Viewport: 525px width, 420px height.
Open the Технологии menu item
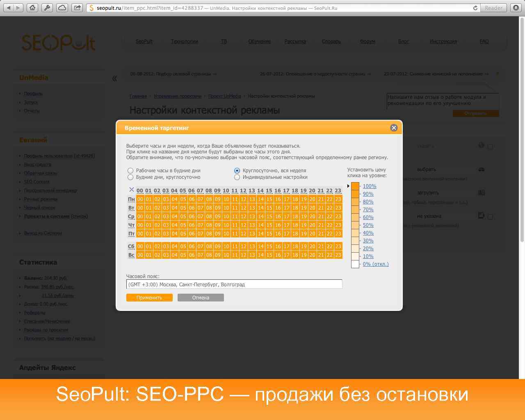click(185, 41)
